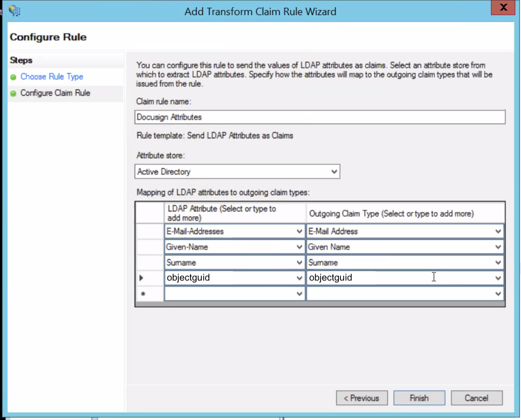Click the Finish button
This screenshot has width=521, height=420.
(x=419, y=398)
